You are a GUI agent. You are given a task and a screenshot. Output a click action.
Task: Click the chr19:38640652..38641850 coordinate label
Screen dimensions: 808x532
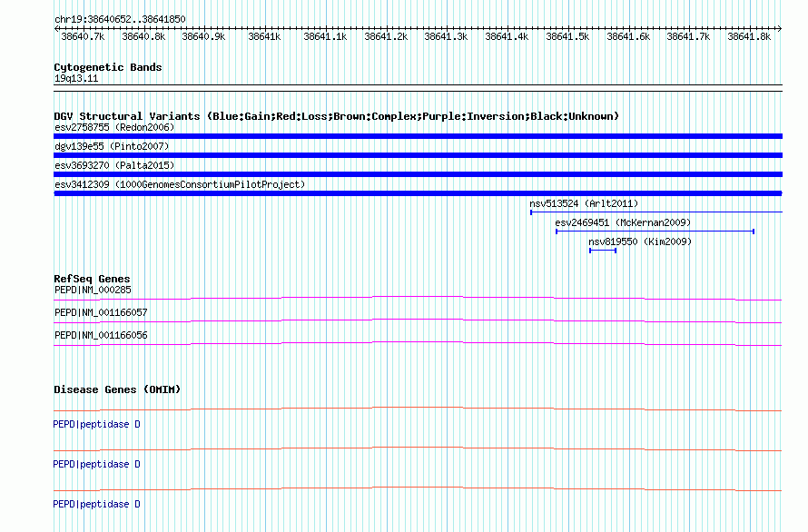pyautogui.click(x=120, y=19)
